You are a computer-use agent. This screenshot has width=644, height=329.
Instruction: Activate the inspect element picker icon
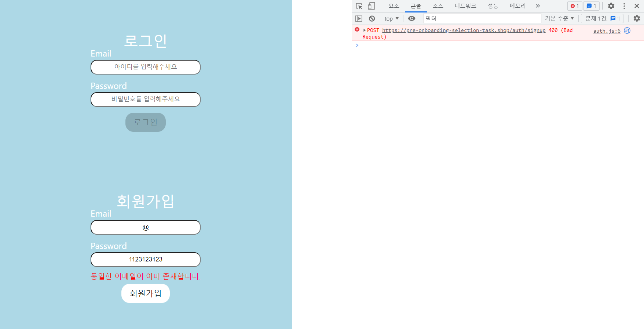(x=359, y=6)
